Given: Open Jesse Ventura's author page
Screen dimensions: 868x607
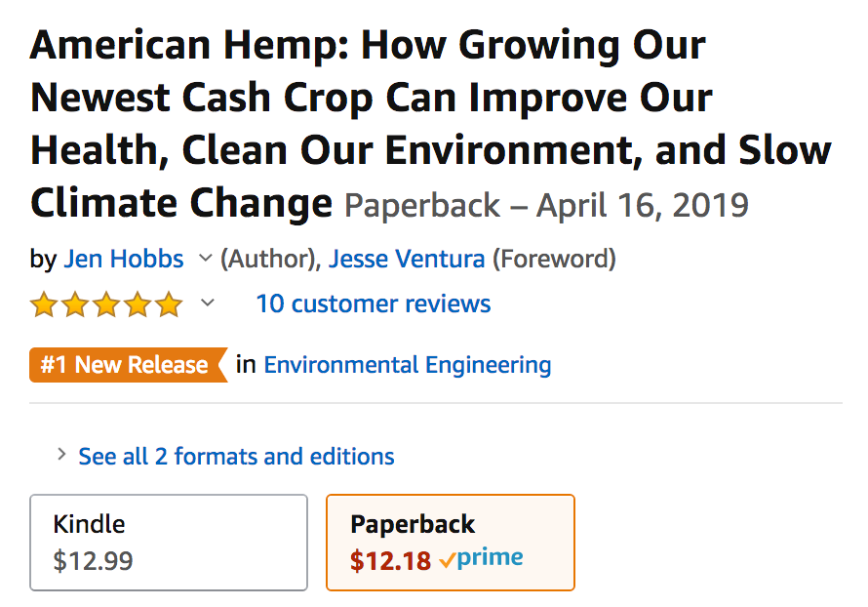Looking at the screenshot, I should point(407,259).
